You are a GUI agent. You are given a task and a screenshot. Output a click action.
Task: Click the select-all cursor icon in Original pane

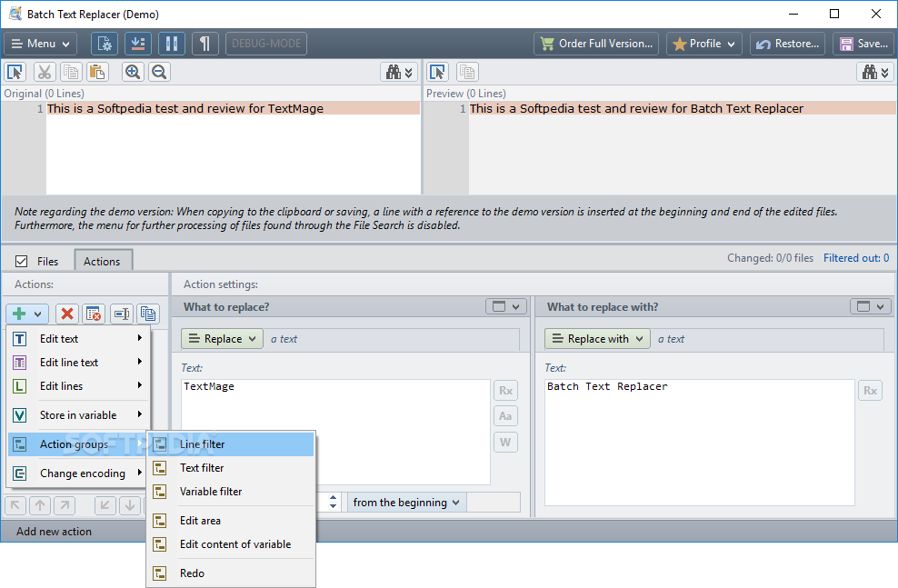pos(15,72)
